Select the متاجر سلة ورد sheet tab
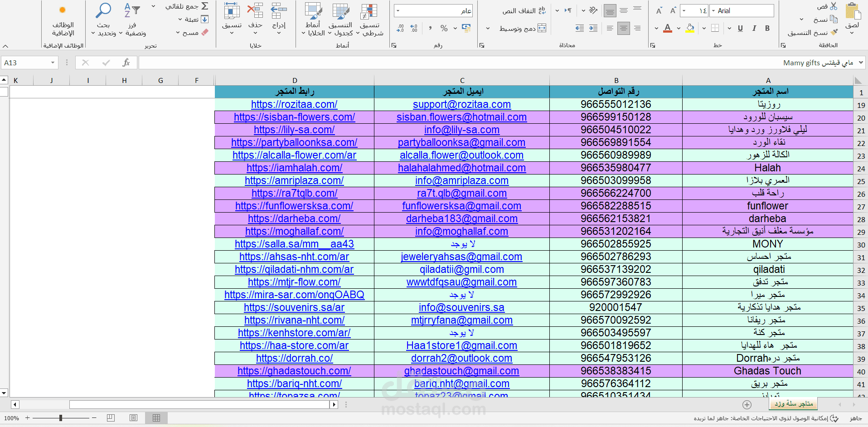The image size is (868, 427). pos(794,403)
